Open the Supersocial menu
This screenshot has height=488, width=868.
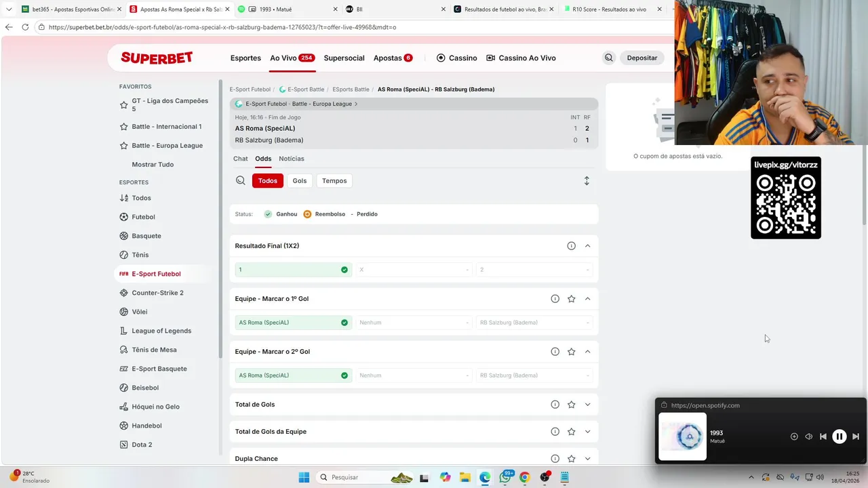344,58
